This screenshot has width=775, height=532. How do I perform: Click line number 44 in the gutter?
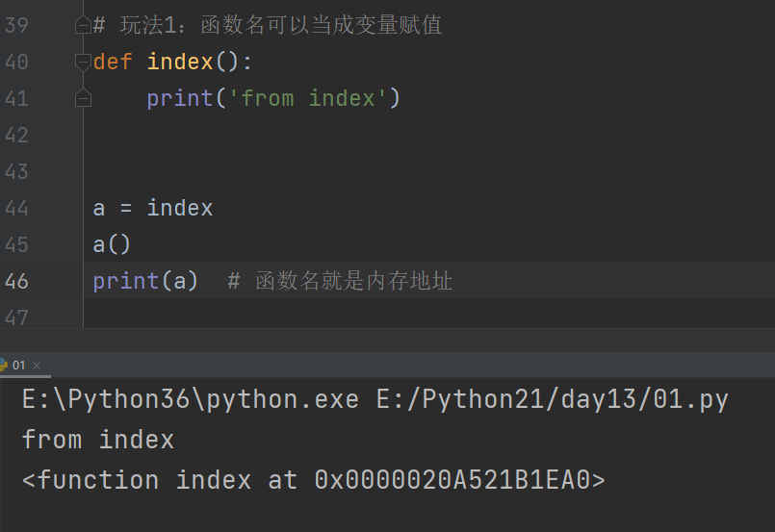(x=17, y=208)
